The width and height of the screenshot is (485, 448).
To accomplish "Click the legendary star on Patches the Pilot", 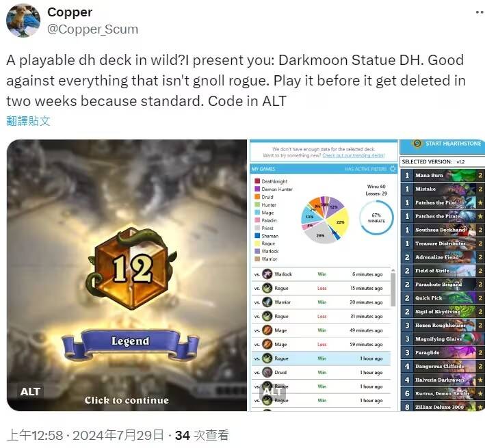I will coord(480,202).
